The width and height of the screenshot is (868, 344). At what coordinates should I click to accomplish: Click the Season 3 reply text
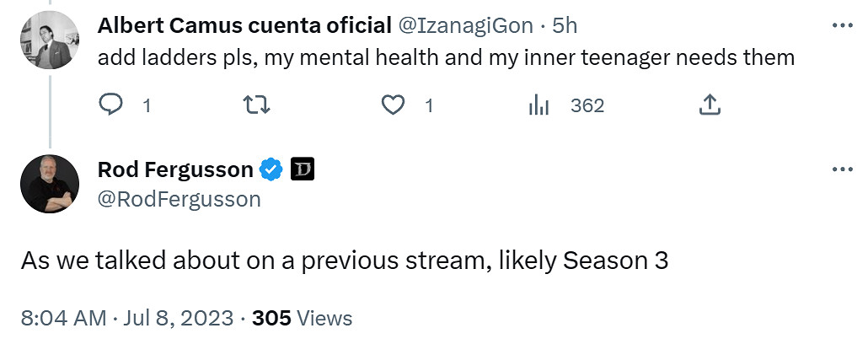(x=344, y=261)
